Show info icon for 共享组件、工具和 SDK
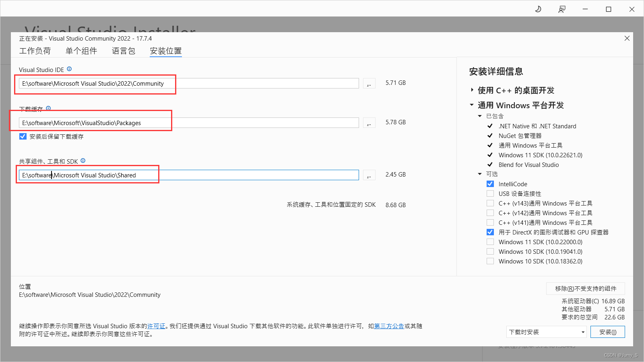This screenshot has height=362, width=644. pos(83,160)
